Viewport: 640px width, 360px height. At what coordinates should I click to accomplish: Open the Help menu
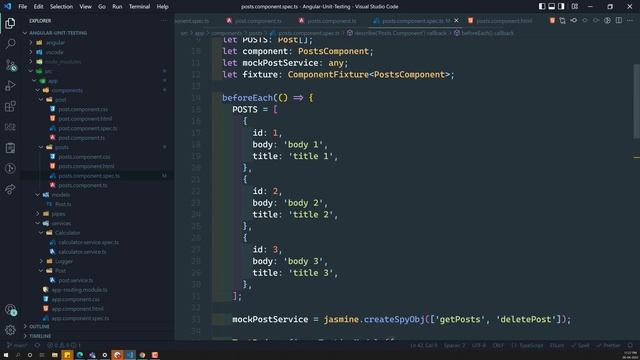[x=162, y=7]
